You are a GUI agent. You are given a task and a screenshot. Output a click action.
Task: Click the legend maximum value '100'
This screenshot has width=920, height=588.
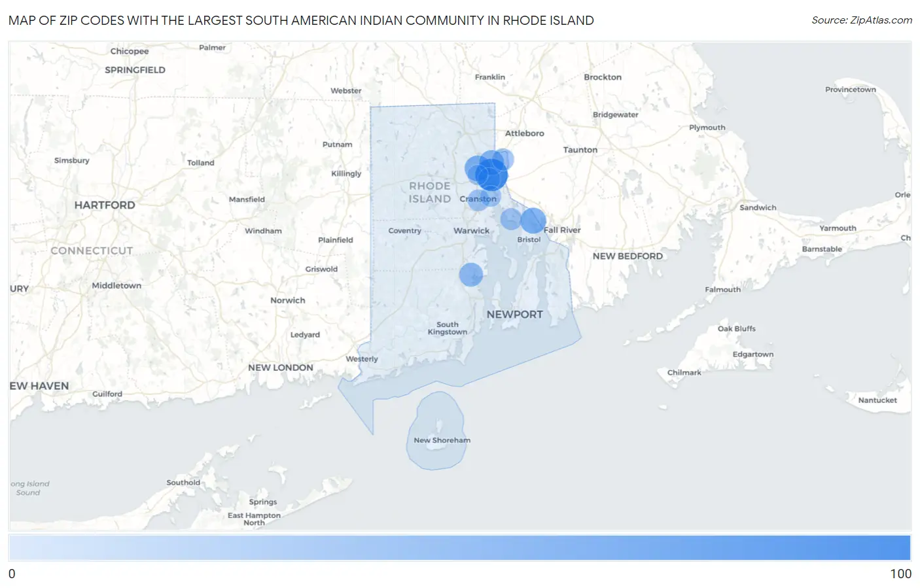pyautogui.click(x=900, y=574)
